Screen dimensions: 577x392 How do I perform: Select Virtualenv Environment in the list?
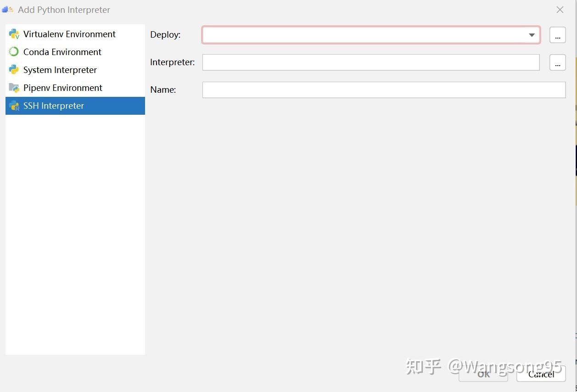pos(75,34)
